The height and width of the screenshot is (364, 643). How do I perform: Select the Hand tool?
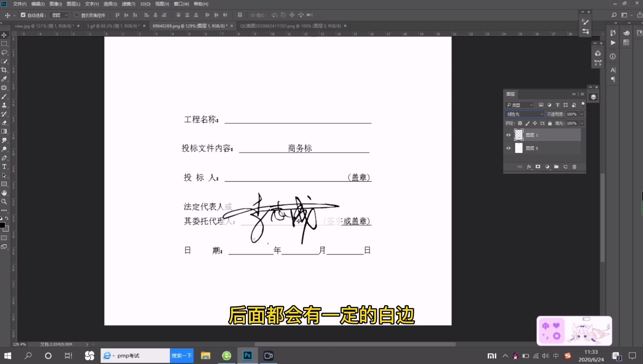(4, 193)
